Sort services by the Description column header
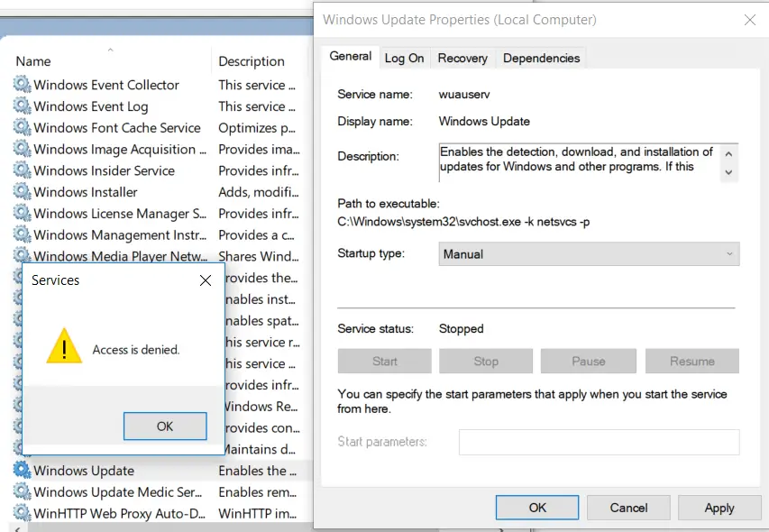 [252, 61]
